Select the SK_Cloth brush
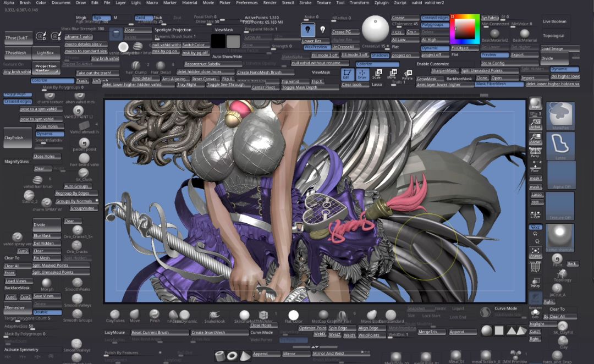 tap(84, 173)
